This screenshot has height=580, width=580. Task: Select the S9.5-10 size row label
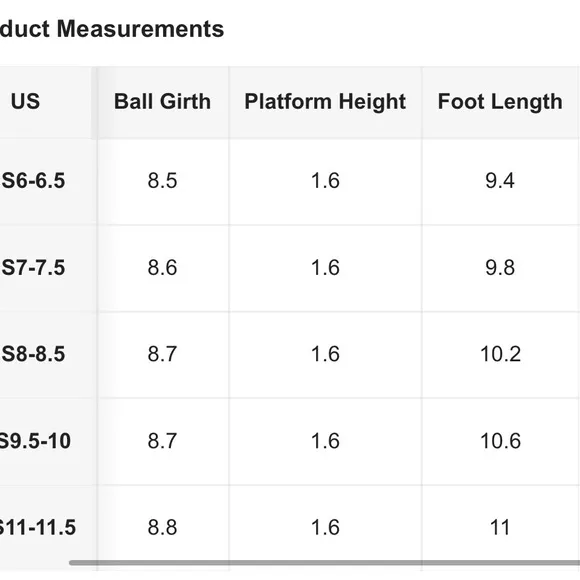coord(35,441)
